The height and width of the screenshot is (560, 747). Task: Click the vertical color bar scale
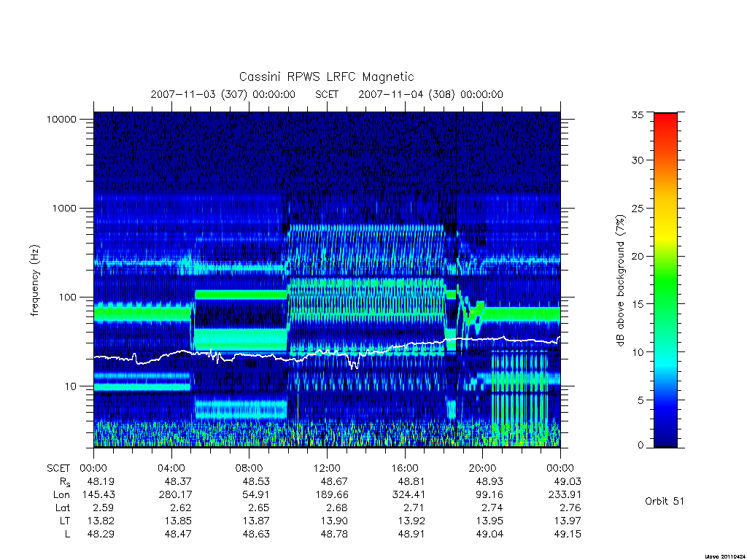[665, 280]
